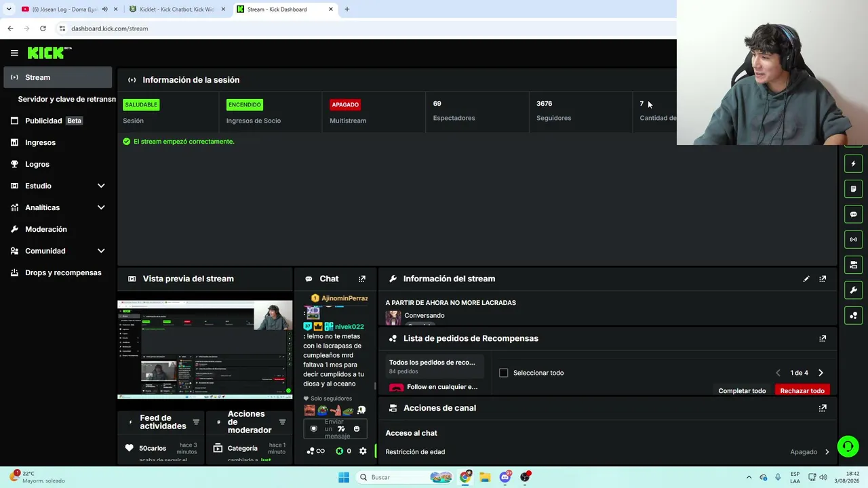Open Windows Start menu
Viewport: 868px width, 488px height.
(344, 477)
